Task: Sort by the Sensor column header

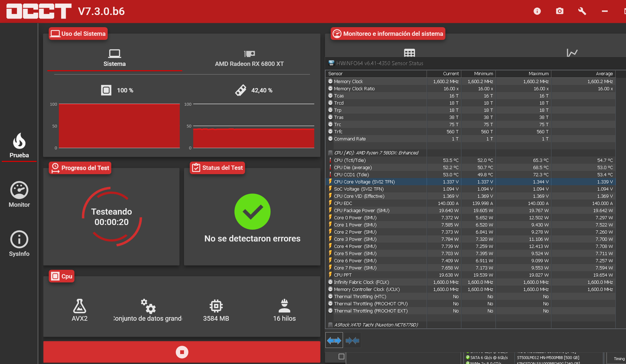Action: click(x=376, y=74)
